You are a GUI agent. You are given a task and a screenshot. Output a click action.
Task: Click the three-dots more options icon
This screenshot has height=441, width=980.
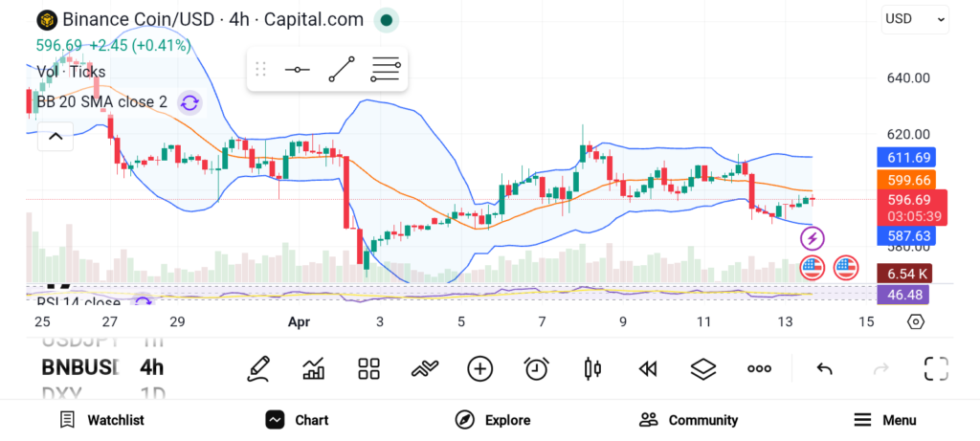pos(760,369)
